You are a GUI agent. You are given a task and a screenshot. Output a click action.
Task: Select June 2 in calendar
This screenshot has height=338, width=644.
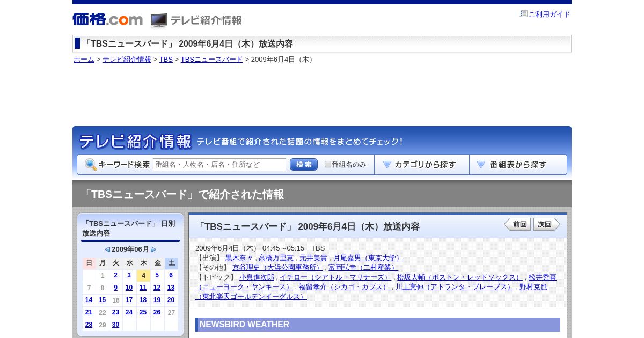tap(115, 275)
